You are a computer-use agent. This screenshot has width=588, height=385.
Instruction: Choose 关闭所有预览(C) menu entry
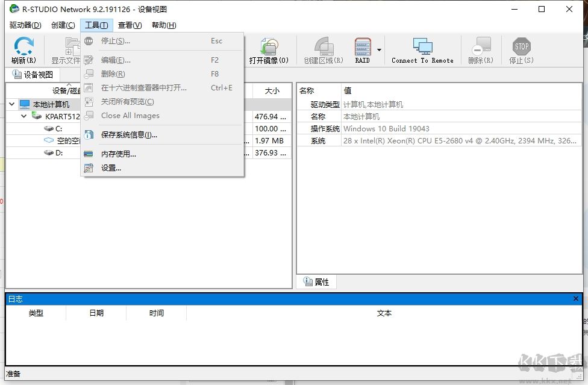(163, 102)
